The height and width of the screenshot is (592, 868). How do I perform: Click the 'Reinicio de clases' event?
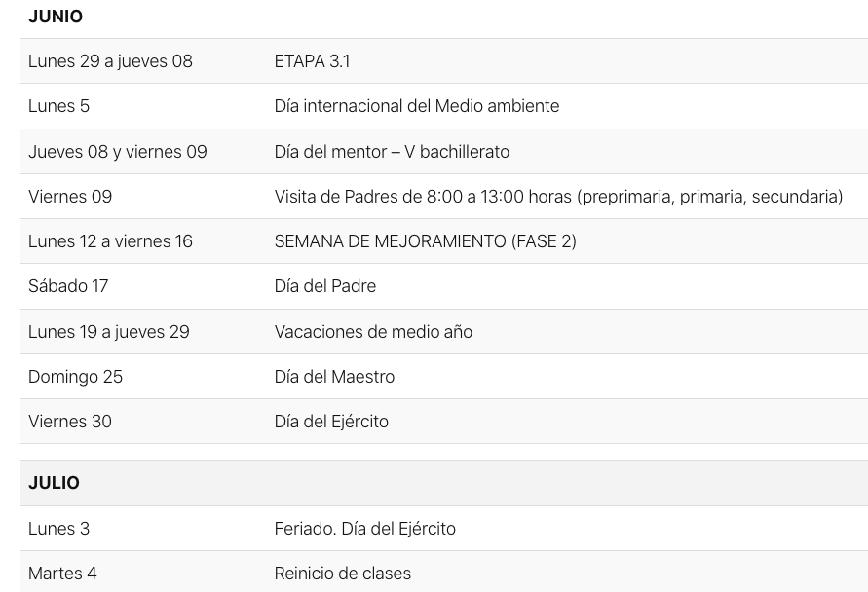(x=342, y=573)
